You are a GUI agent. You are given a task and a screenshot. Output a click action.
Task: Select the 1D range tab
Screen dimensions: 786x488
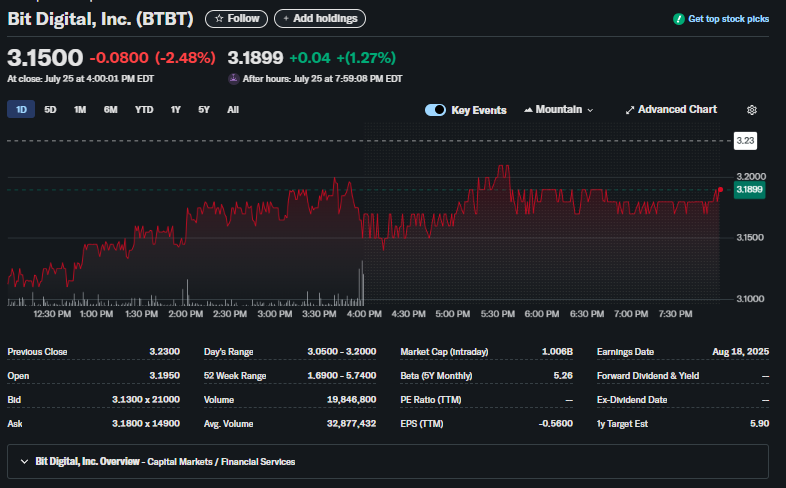click(21, 109)
